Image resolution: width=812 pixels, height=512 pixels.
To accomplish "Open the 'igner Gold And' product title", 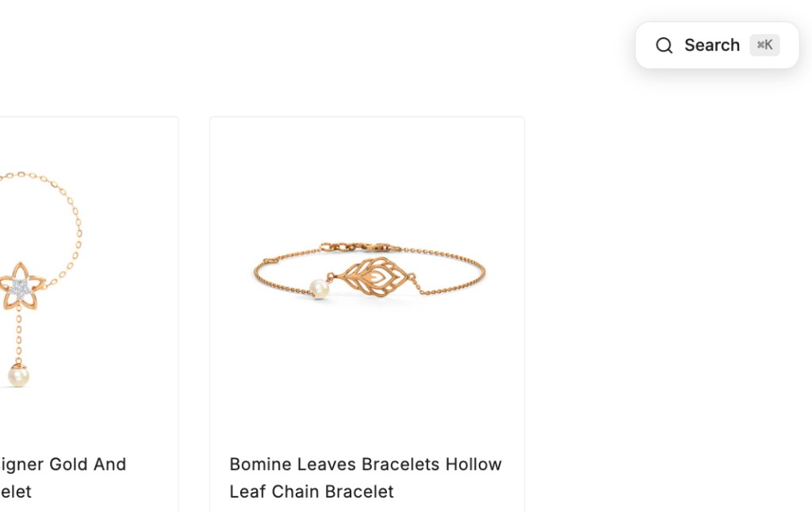I will (x=63, y=464).
